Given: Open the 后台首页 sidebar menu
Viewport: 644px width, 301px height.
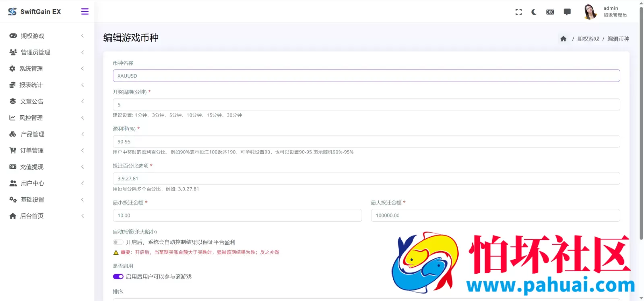Looking at the screenshot, I should tap(47, 216).
